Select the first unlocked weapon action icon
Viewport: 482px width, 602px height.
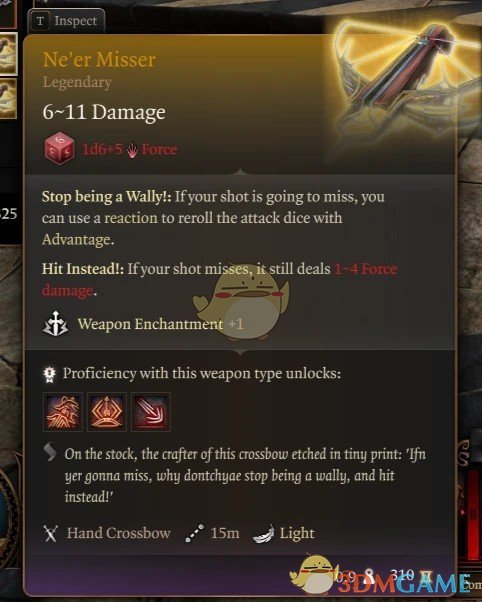click(63, 412)
